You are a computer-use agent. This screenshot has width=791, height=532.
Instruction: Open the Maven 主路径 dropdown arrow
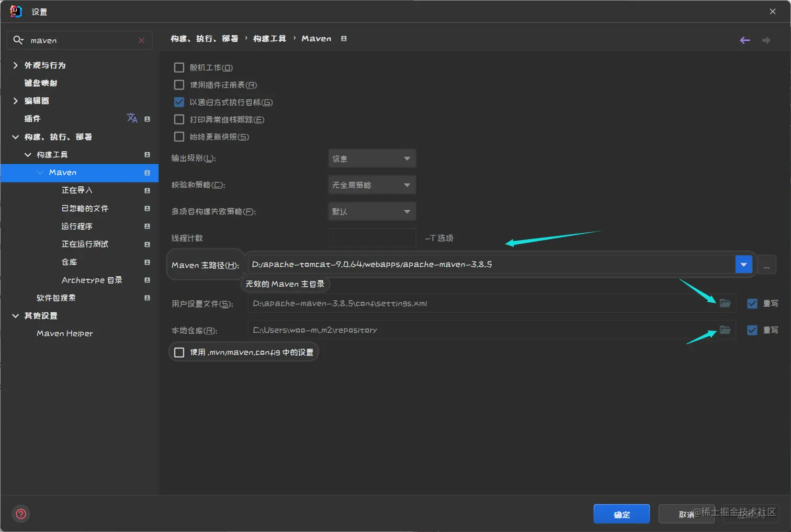point(744,265)
